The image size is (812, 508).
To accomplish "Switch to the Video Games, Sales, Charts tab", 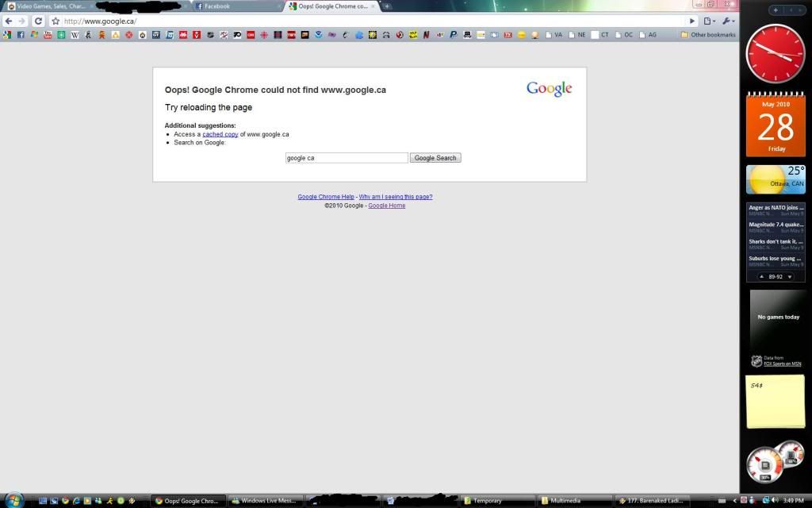I will [x=46, y=6].
